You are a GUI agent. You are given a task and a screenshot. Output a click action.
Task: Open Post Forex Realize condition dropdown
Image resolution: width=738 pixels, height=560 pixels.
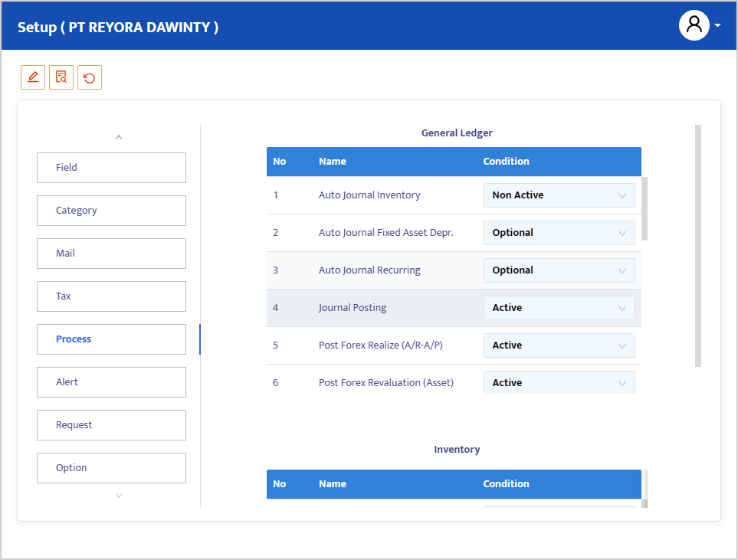(x=559, y=345)
